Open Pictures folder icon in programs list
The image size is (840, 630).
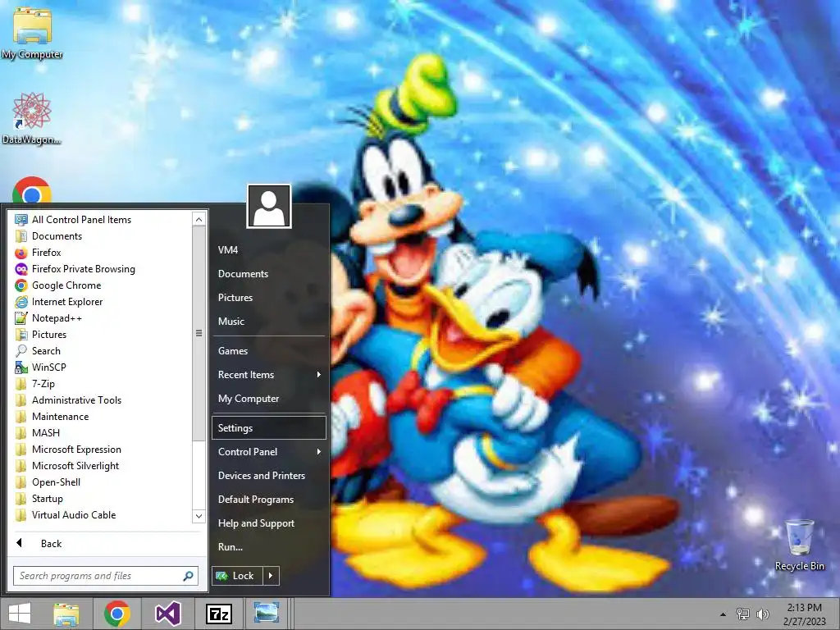coord(21,335)
